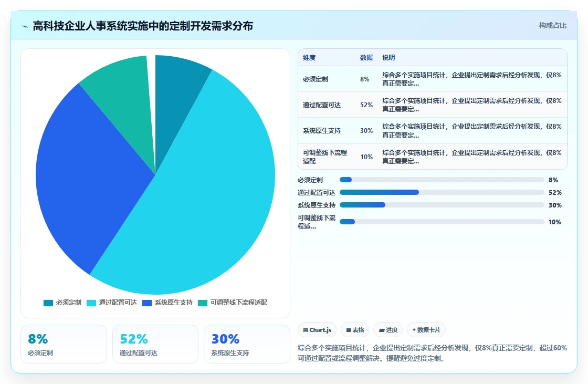Click the chart title heading
Image resolution: width=588 pixels, height=384 pixels.
(143, 26)
